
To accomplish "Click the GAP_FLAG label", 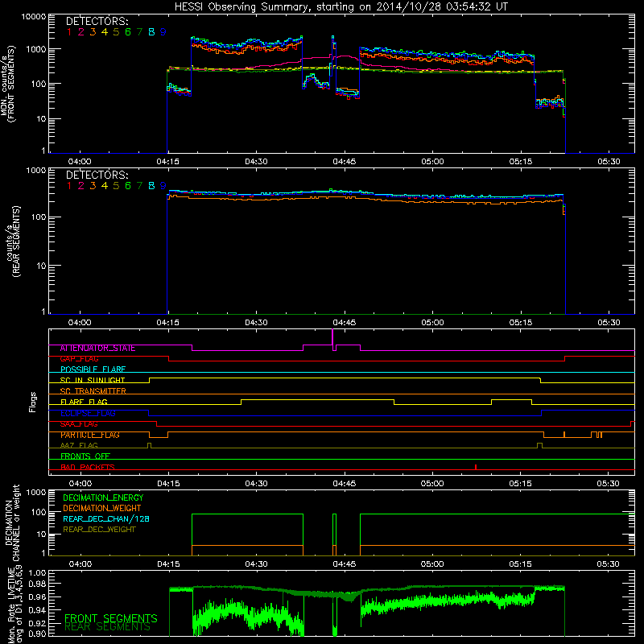I will click(79, 359).
